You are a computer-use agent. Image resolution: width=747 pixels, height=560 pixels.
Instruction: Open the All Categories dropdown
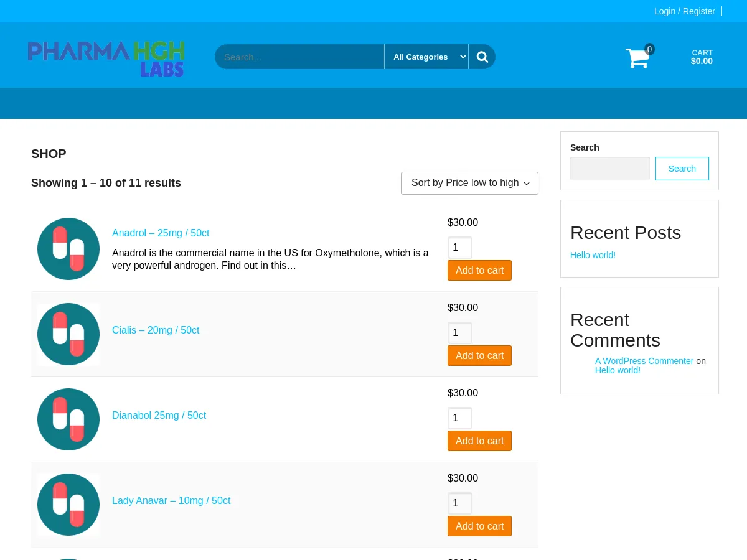pyautogui.click(x=426, y=57)
